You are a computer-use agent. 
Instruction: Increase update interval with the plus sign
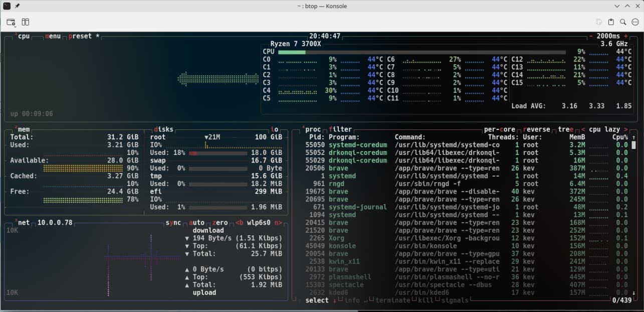tap(626, 36)
